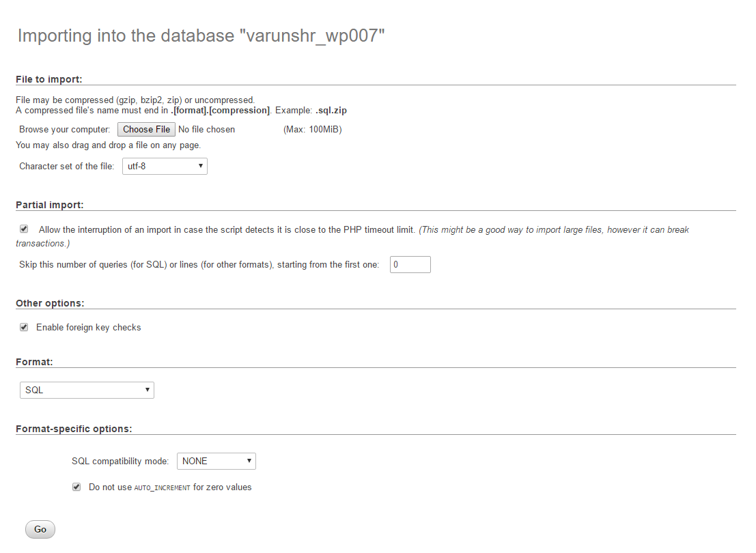Image resolution: width=756 pixels, height=553 pixels.
Task: Click the skip number of queries field
Action: tap(410, 264)
